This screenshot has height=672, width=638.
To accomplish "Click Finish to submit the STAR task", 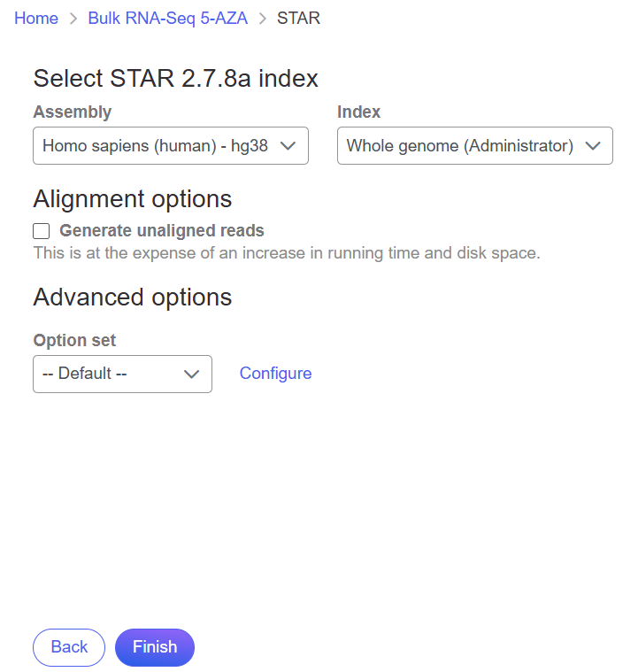I will 155,647.
